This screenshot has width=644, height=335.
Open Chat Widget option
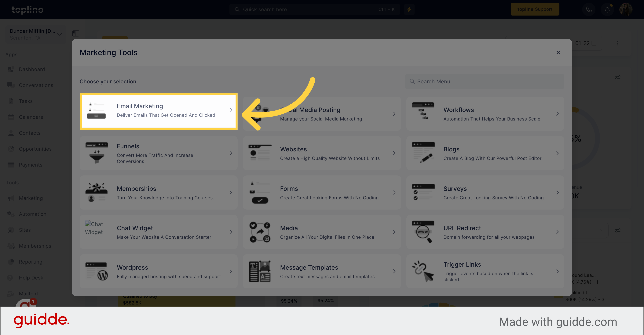tap(159, 232)
